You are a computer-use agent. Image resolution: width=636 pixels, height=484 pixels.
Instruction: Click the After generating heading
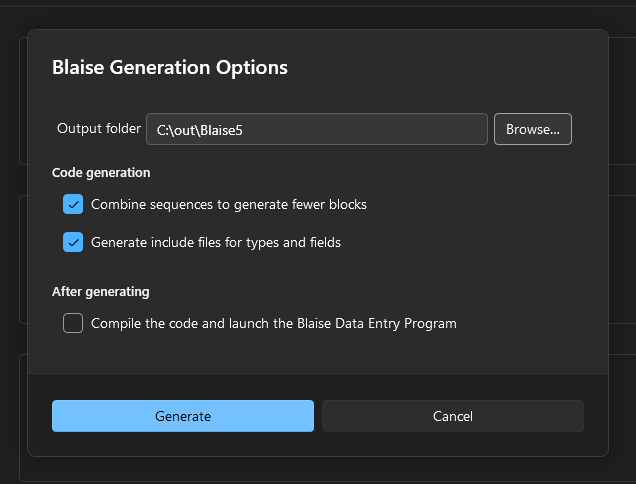[101, 292]
